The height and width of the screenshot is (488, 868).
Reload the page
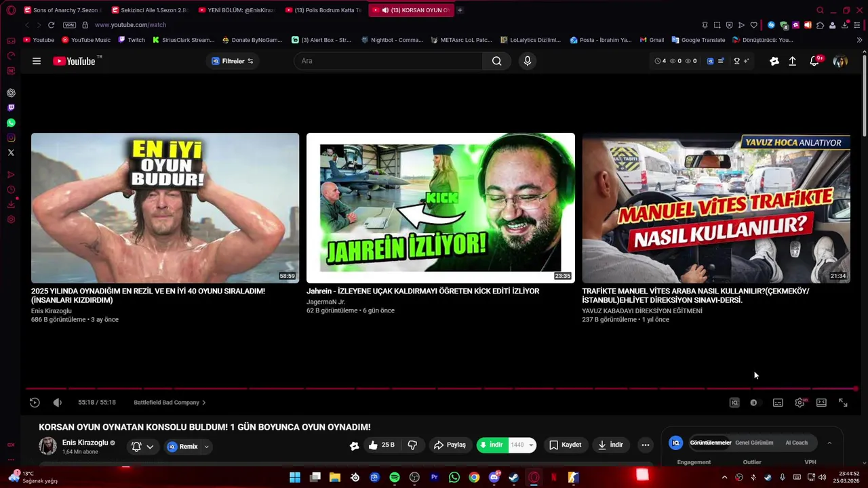pyautogui.click(x=51, y=25)
